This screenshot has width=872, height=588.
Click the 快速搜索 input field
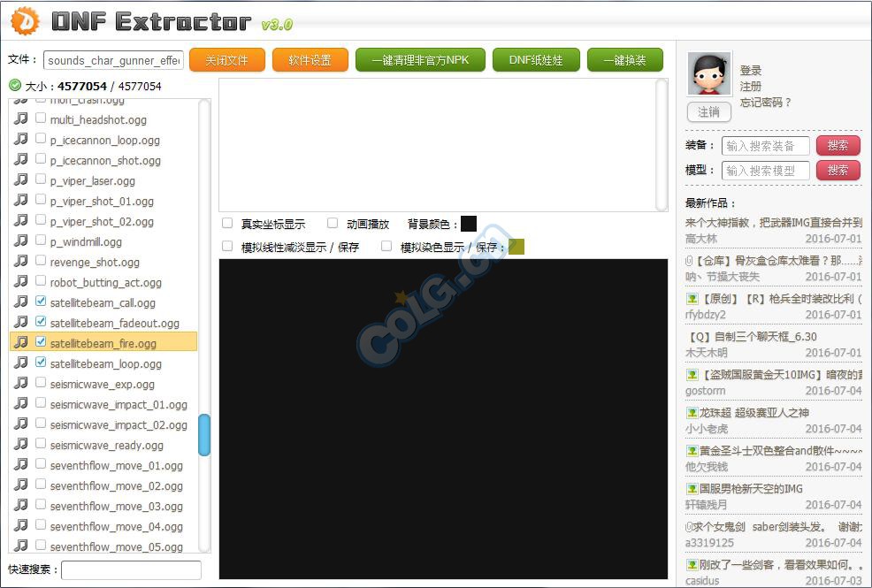tap(131, 569)
